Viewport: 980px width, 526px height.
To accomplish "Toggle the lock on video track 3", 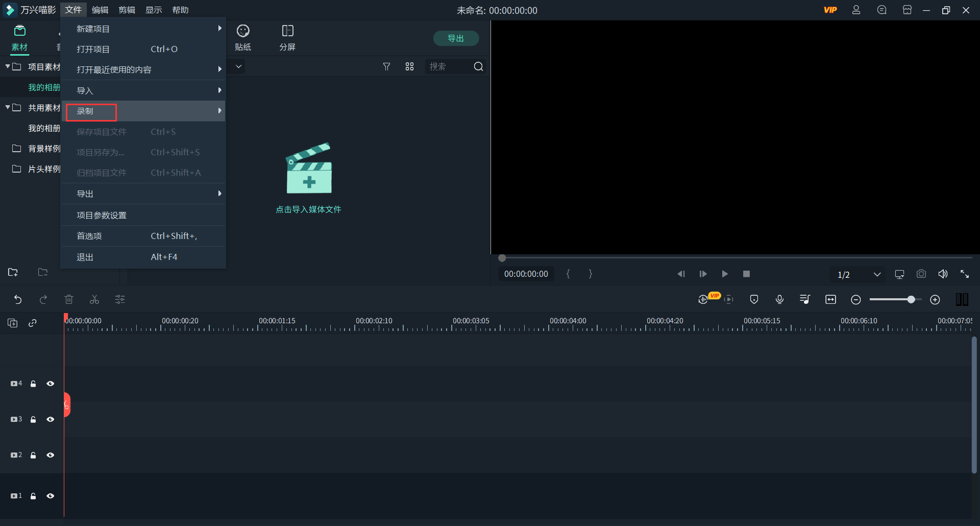I will pos(33,419).
